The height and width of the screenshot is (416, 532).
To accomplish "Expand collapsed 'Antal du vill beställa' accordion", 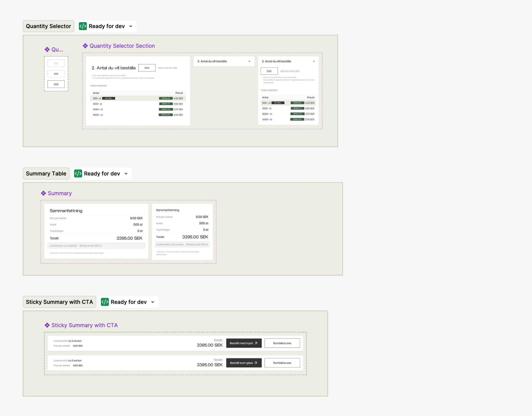I will [x=249, y=61].
